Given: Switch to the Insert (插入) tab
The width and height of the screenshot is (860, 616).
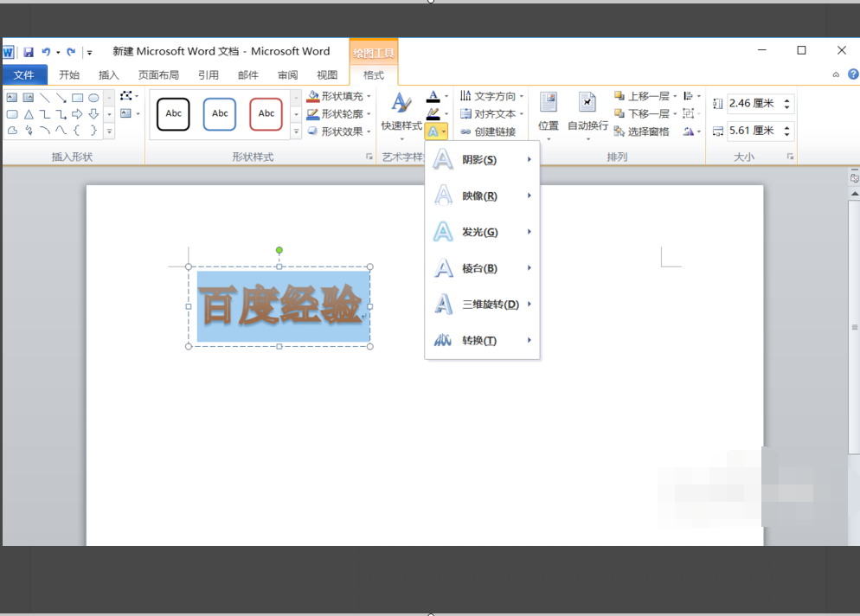Looking at the screenshot, I should pyautogui.click(x=109, y=75).
